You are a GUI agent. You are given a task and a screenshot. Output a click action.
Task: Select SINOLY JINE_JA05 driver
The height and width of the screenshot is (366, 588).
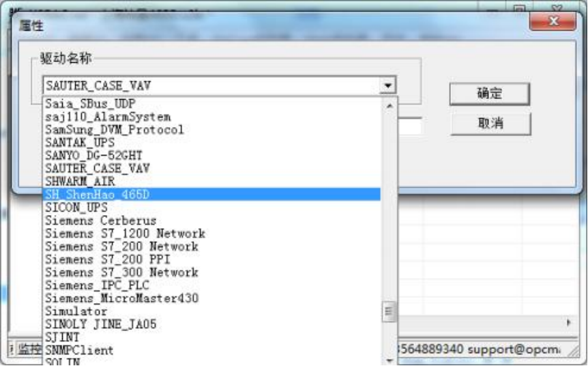click(x=212, y=324)
